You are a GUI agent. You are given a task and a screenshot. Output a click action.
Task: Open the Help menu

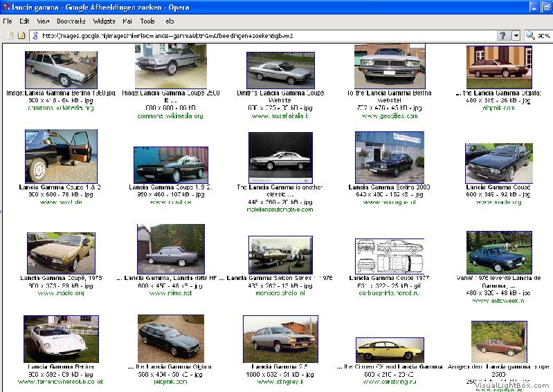tap(170, 21)
